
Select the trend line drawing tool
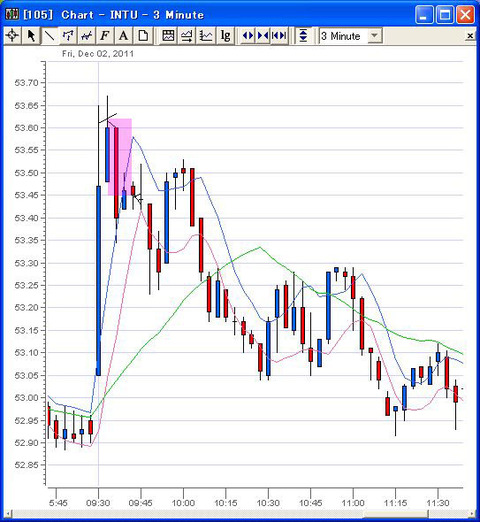point(49,35)
